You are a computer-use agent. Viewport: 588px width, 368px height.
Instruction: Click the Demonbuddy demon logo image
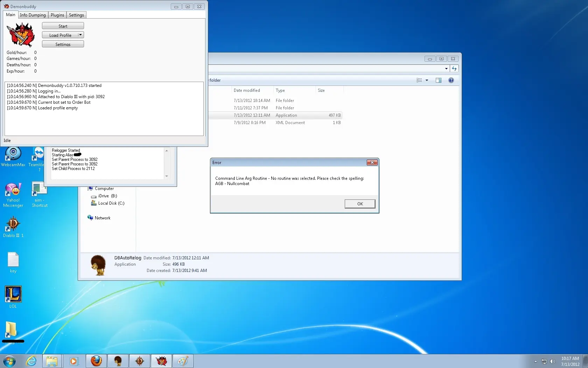point(21,35)
